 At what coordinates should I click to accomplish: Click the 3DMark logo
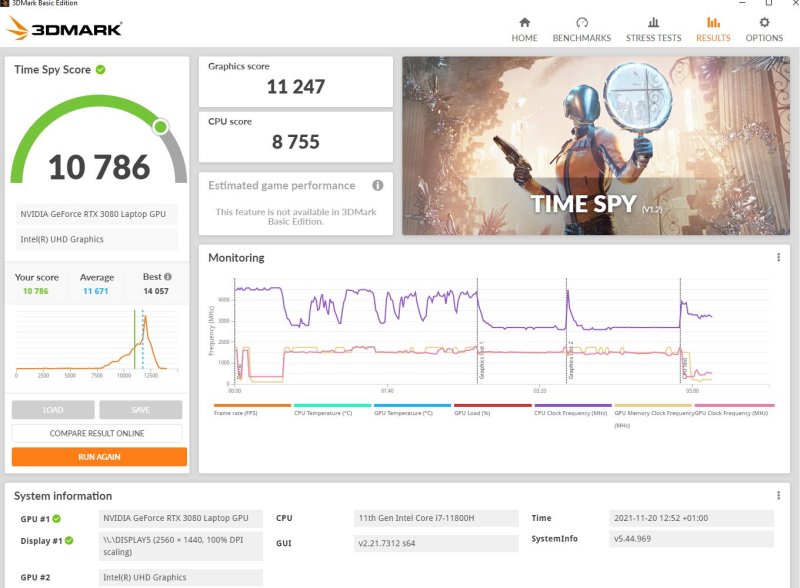coord(64,28)
